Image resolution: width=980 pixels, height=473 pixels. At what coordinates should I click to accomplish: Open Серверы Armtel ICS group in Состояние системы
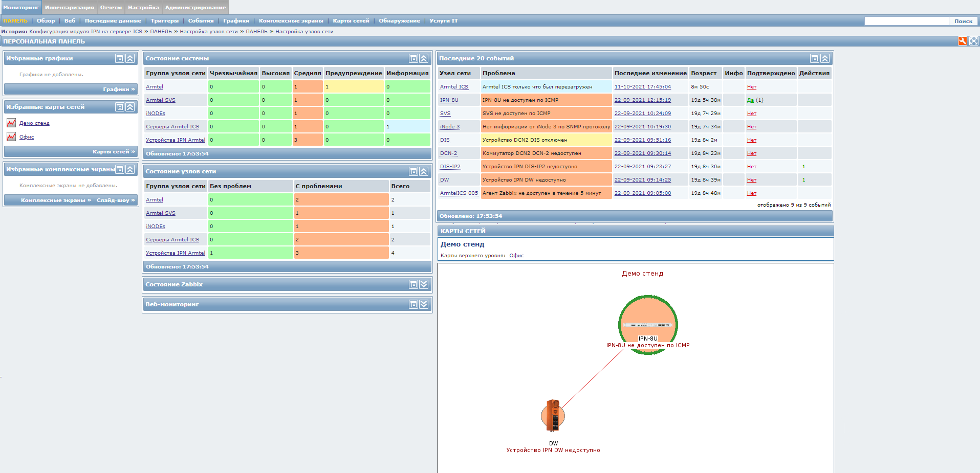172,127
